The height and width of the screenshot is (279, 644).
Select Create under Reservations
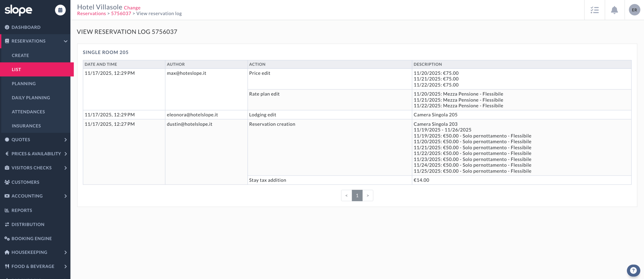20,55
